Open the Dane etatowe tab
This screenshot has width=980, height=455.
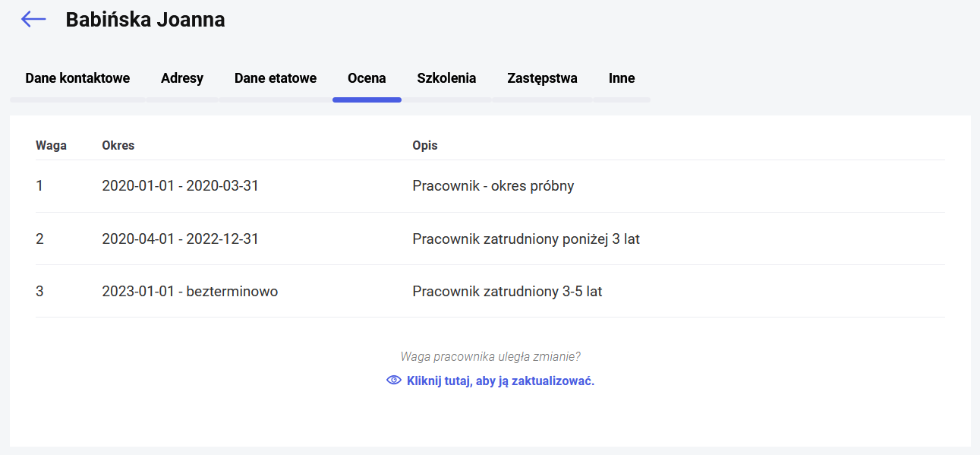276,78
